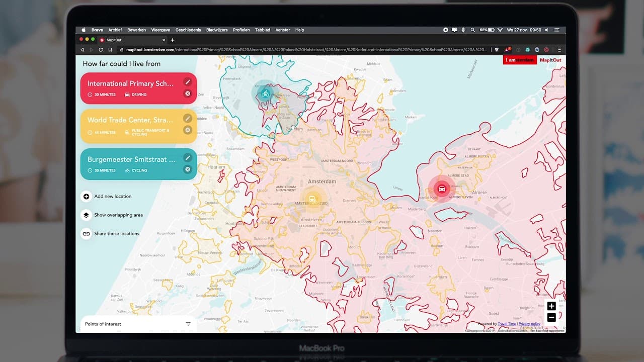The width and height of the screenshot is (644, 362).
Task: Click the plus icon beside Add new location
Action: (86, 197)
